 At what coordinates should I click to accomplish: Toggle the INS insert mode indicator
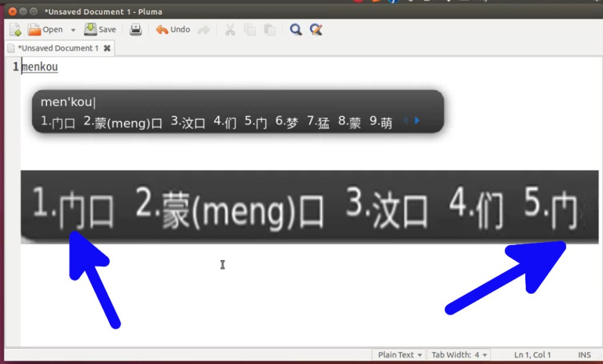click(584, 355)
